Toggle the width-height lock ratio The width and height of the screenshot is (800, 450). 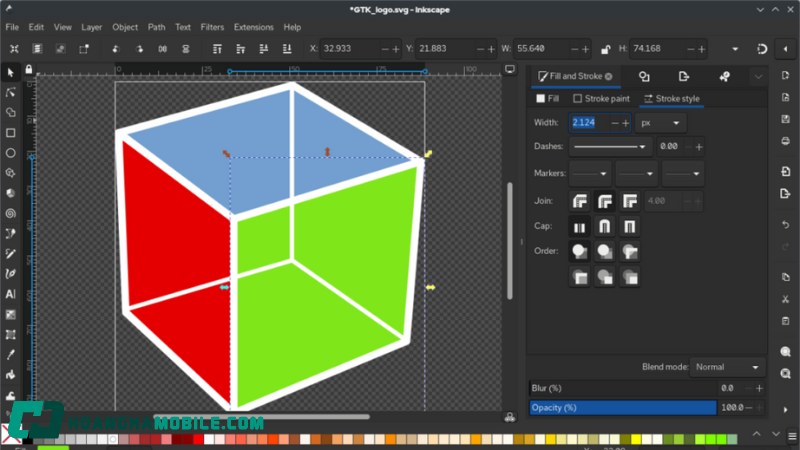click(604, 48)
